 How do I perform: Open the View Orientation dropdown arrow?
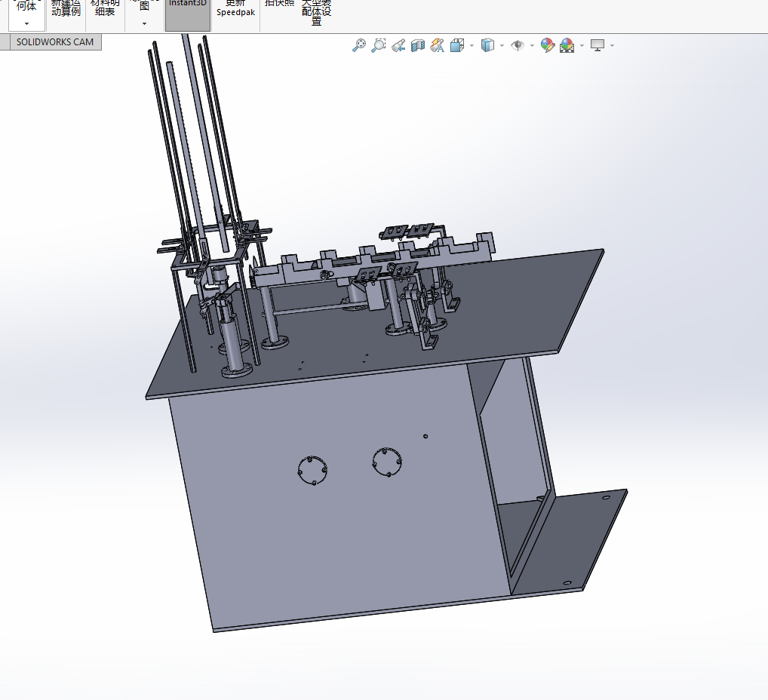click(x=472, y=45)
